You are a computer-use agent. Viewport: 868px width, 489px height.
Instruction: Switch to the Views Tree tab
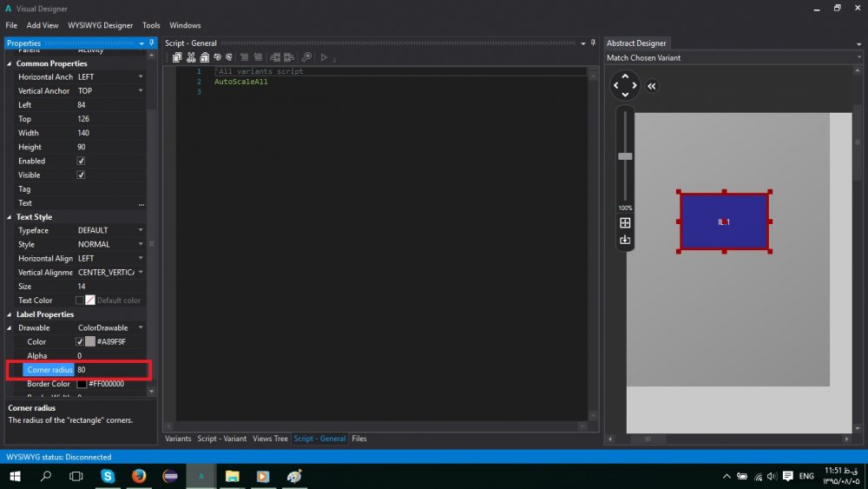tap(270, 439)
